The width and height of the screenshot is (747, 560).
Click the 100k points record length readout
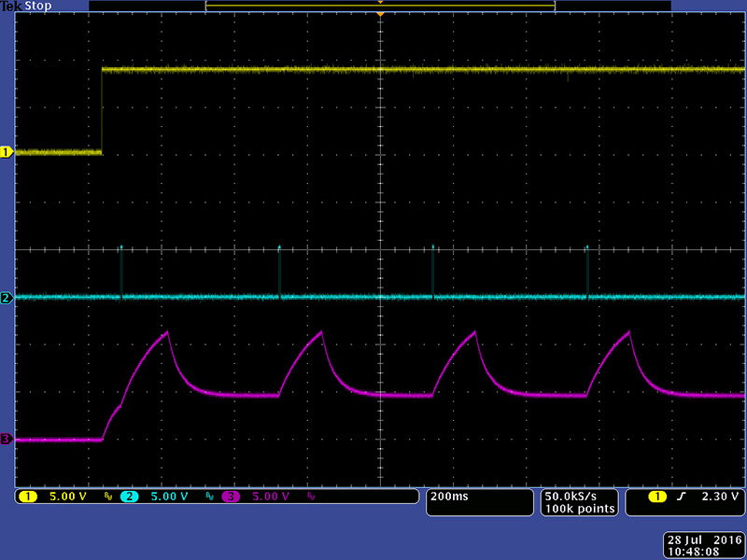[579, 509]
